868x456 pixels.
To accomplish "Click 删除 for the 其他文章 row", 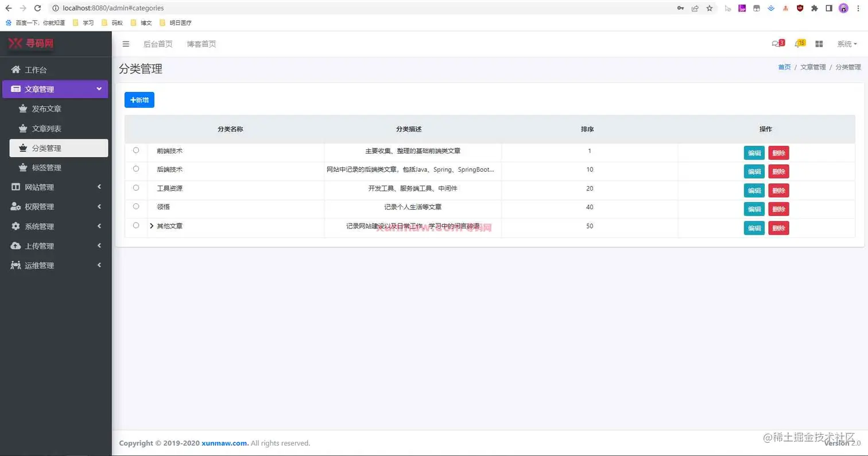I will tap(778, 228).
